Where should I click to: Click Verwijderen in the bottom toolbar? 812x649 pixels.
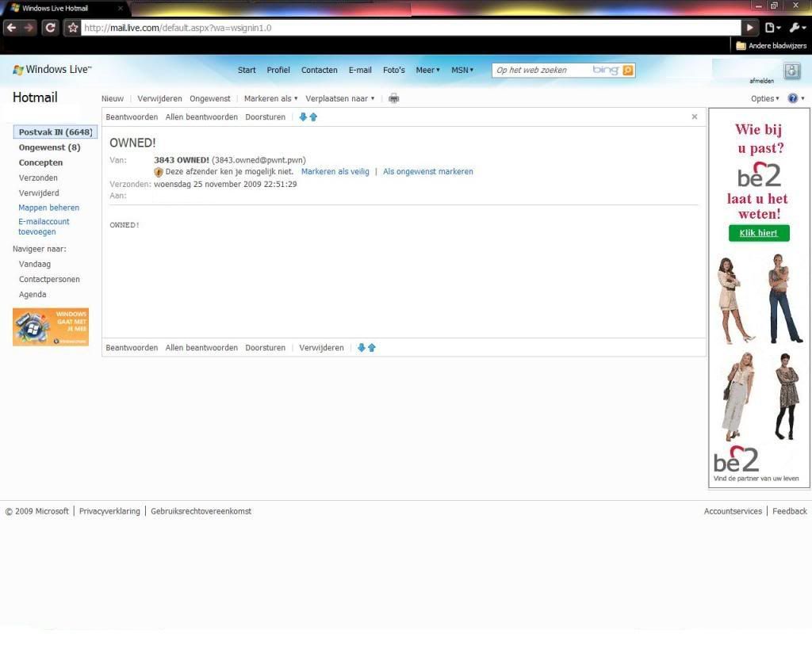tap(321, 348)
